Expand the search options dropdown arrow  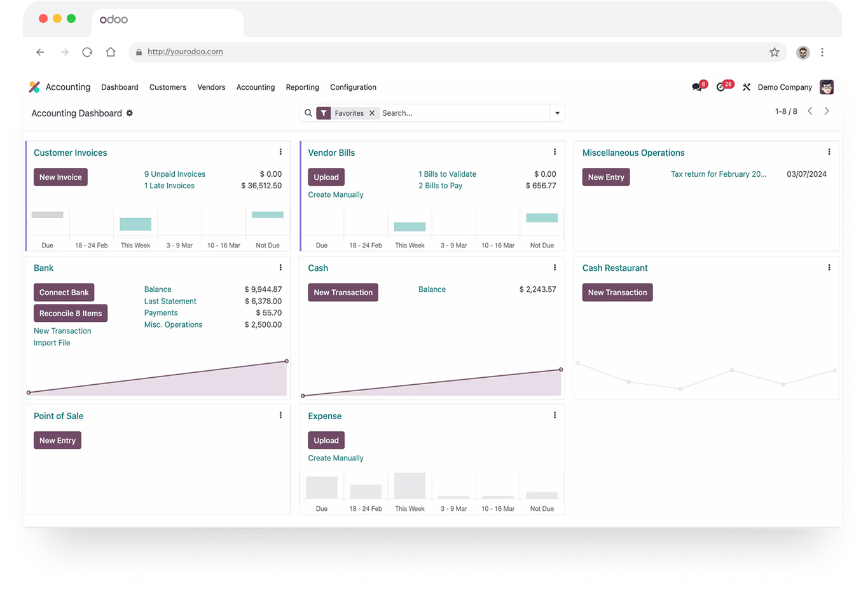click(x=558, y=113)
